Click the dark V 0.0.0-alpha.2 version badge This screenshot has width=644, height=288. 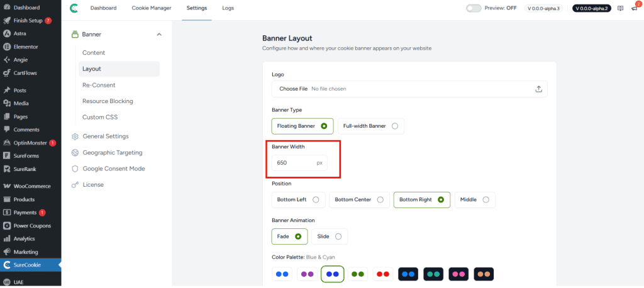coord(591,8)
